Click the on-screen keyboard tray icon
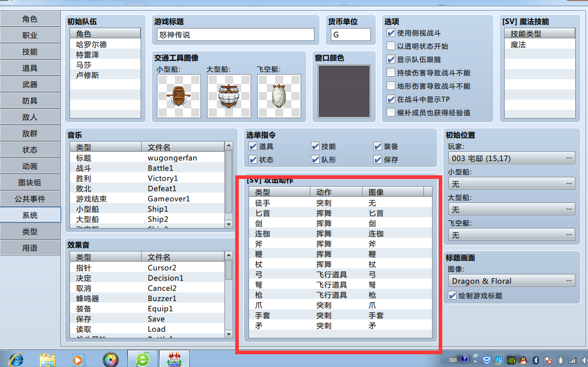 453,360
